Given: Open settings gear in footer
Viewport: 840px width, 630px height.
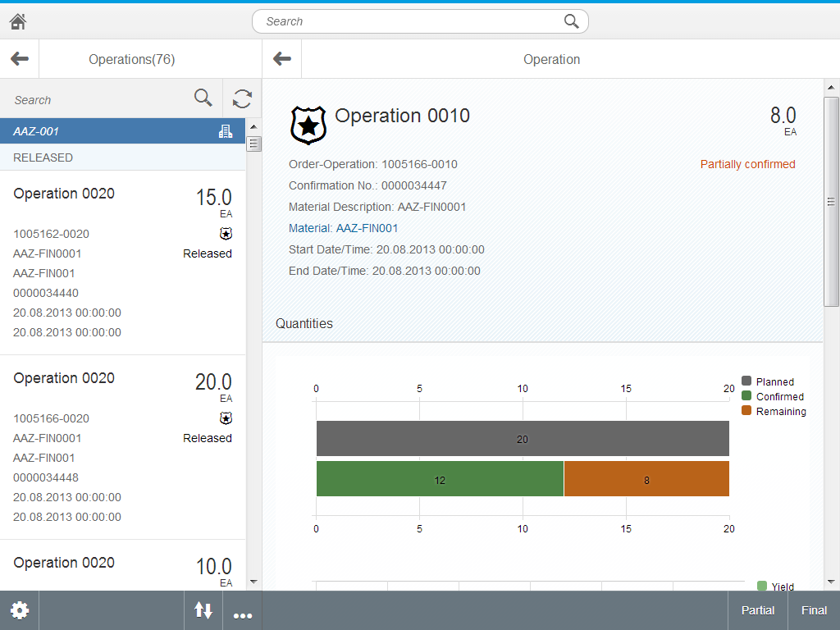Looking at the screenshot, I should 20,610.
